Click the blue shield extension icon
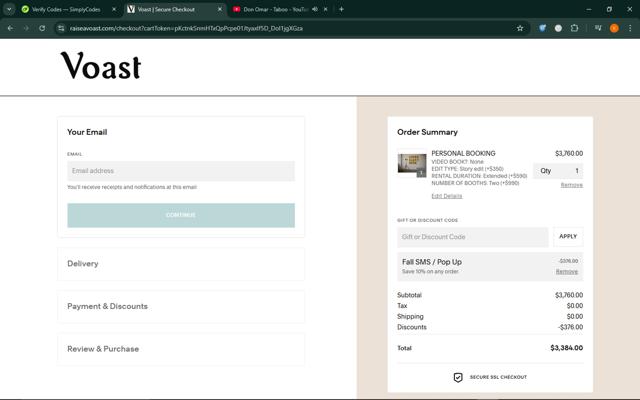The height and width of the screenshot is (400, 640). click(542, 28)
